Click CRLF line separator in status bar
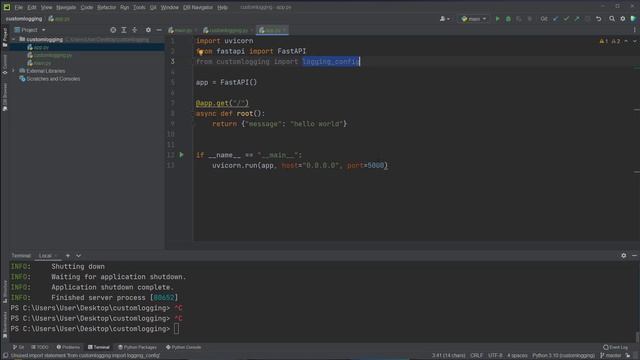640x360 pixels. (476, 356)
